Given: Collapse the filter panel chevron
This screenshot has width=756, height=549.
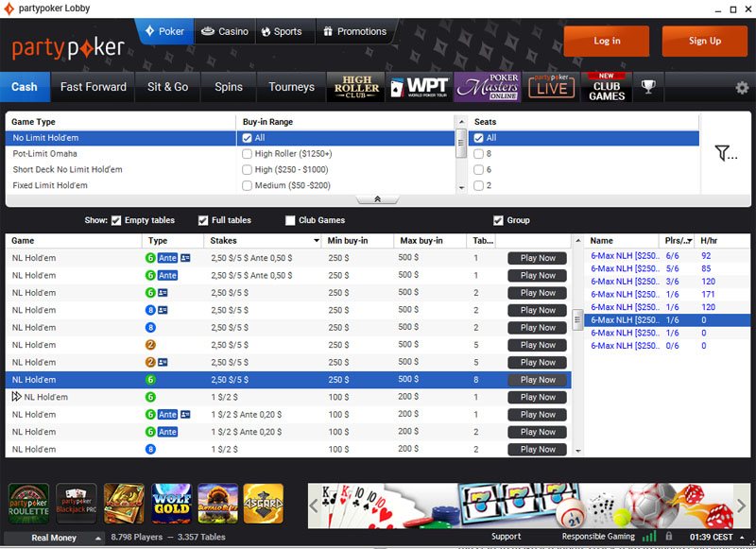Looking at the screenshot, I should point(377,199).
